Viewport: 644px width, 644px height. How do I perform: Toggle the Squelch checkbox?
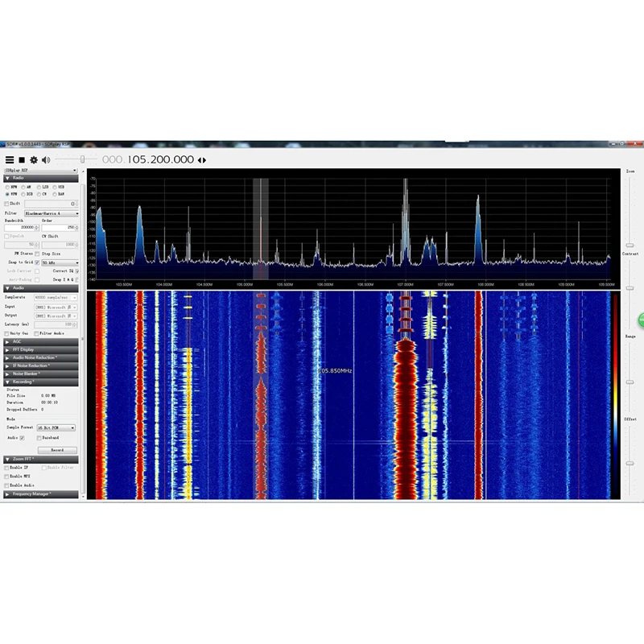(6, 237)
